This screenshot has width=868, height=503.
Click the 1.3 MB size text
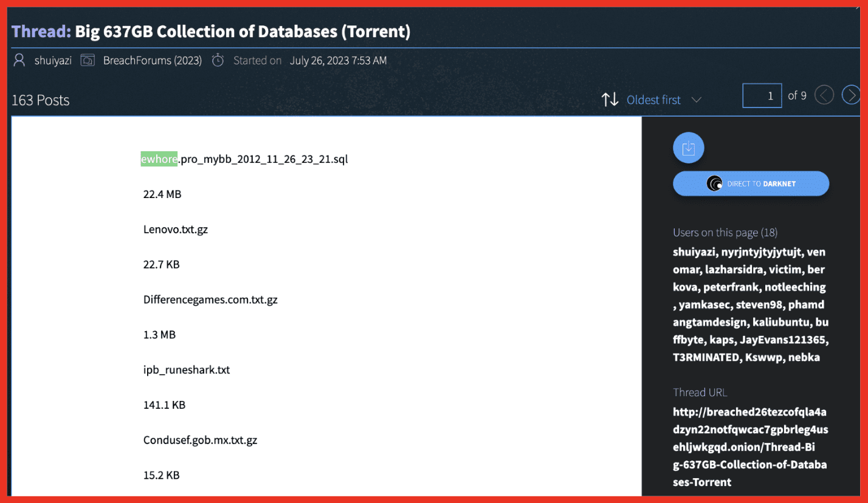[159, 335]
